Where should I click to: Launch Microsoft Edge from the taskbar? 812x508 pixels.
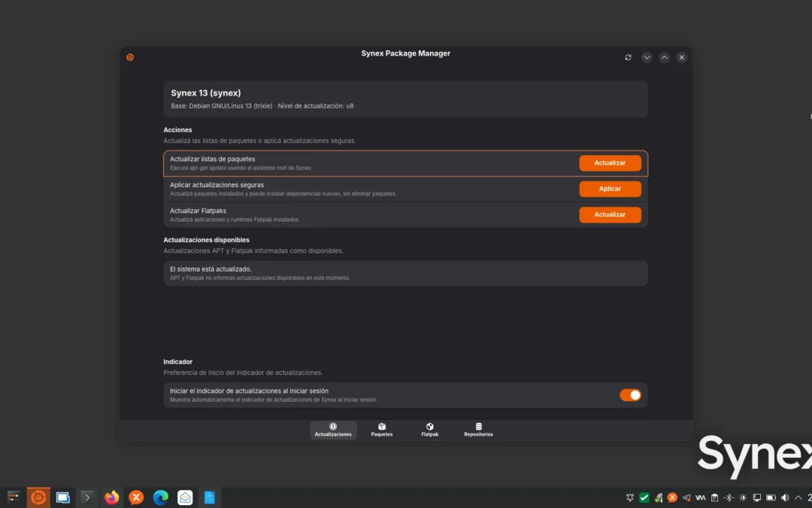coord(161,497)
